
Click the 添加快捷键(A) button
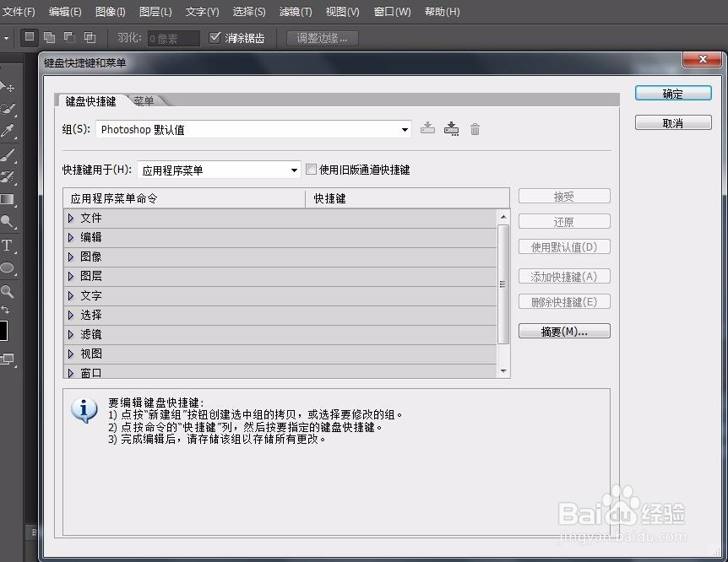[564, 277]
